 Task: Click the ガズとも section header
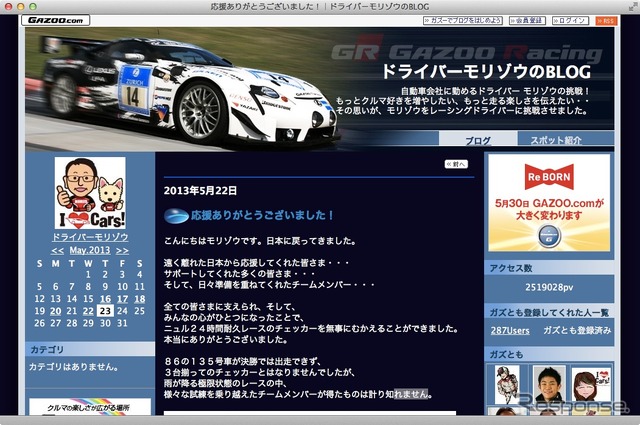tap(549, 354)
